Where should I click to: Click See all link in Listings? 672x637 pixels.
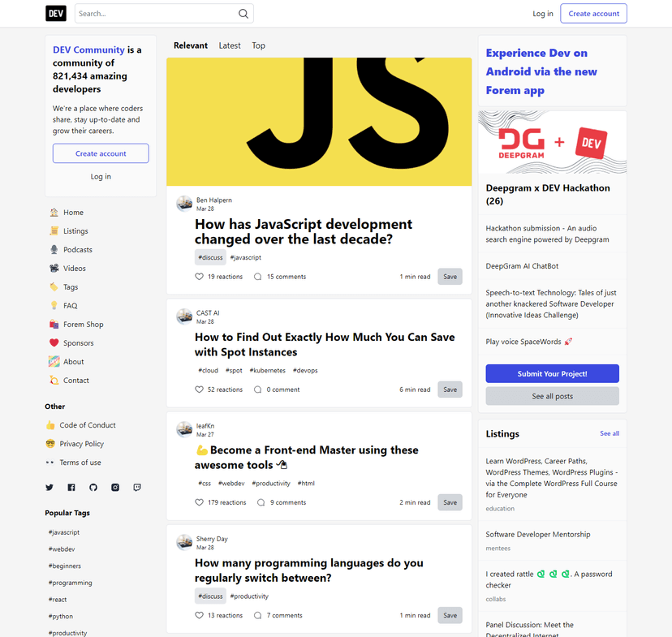pyautogui.click(x=610, y=433)
